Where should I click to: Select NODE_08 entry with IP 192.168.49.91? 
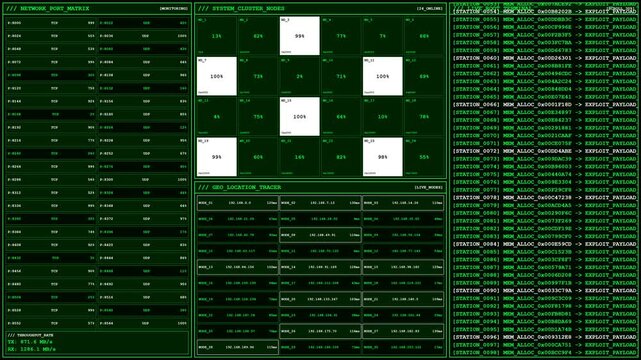320,235
